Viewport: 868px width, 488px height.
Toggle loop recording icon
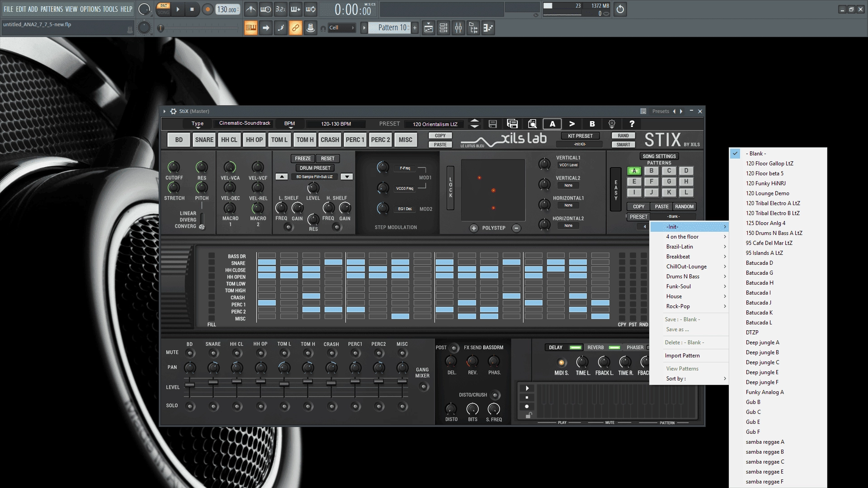[x=310, y=9]
